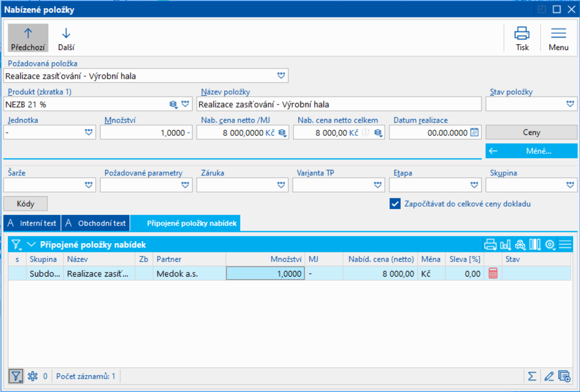Click 8 000,00 price cell in grid row
Screen dimensions: 580x392
coord(381,274)
